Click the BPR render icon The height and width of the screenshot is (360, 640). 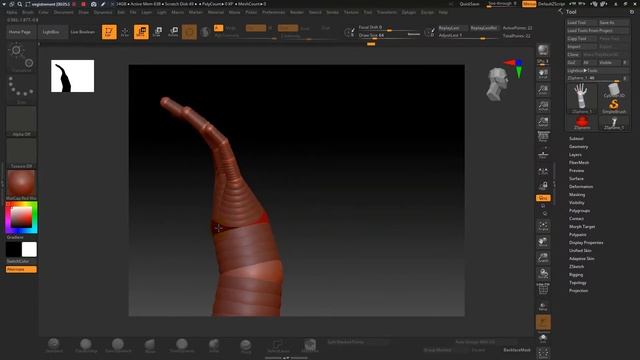coord(543,51)
